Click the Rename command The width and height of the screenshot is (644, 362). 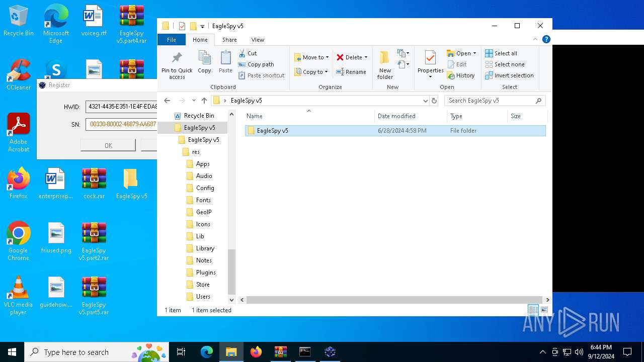click(x=351, y=72)
